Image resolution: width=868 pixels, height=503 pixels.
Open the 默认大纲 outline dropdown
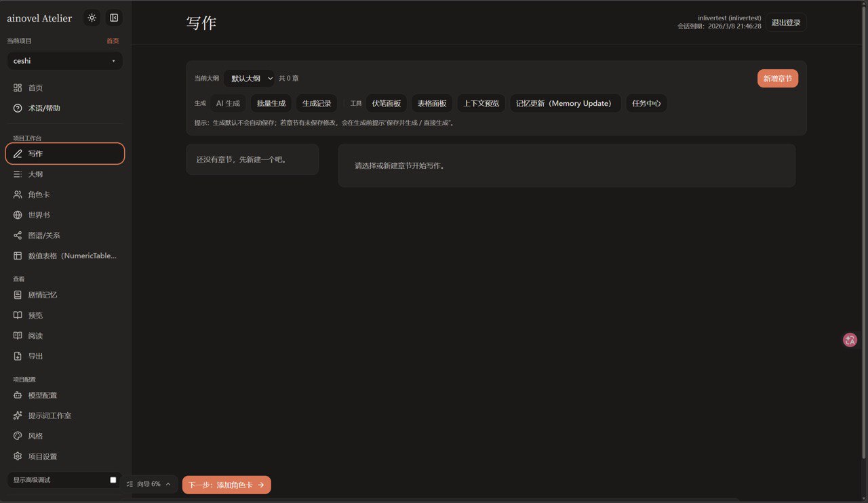tap(250, 79)
